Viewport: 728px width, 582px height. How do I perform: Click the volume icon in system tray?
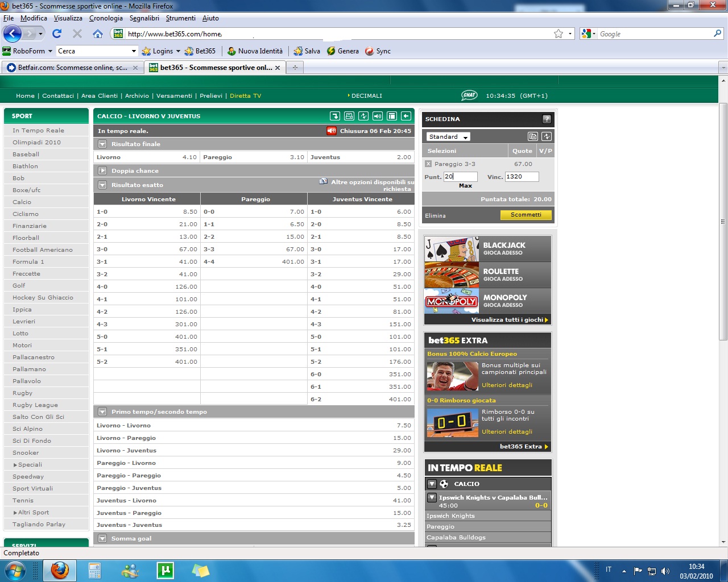[665, 571]
